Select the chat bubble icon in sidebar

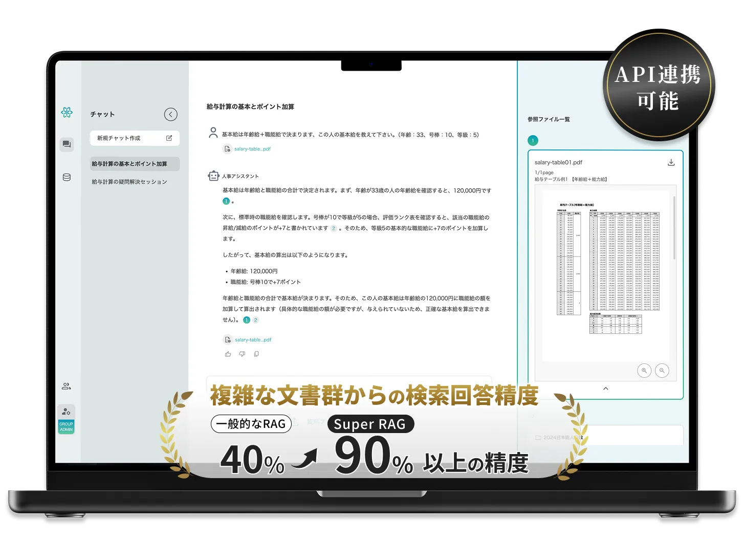66,145
